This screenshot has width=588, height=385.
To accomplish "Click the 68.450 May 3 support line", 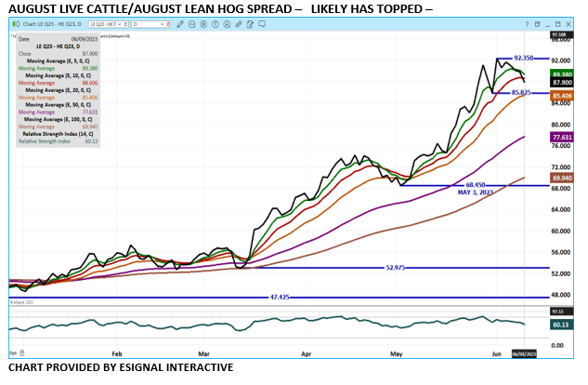I will click(x=477, y=185).
